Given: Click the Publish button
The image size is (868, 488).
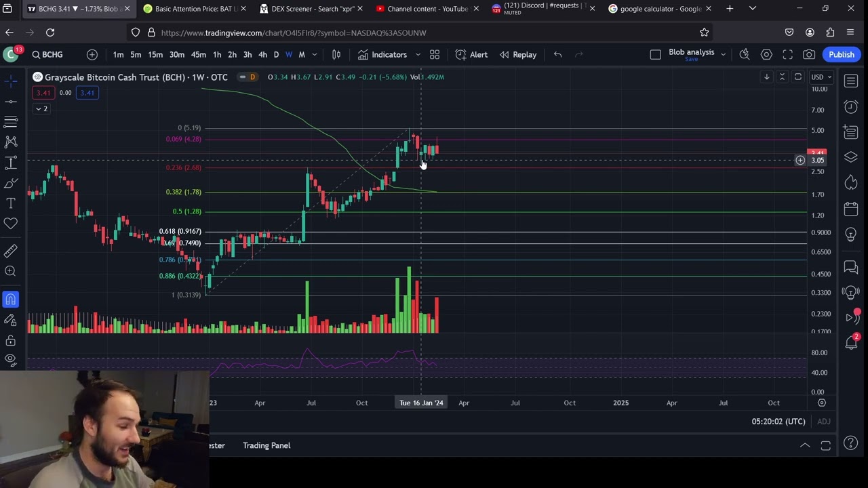Looking at the screenshot, I should tap(842, 55).
